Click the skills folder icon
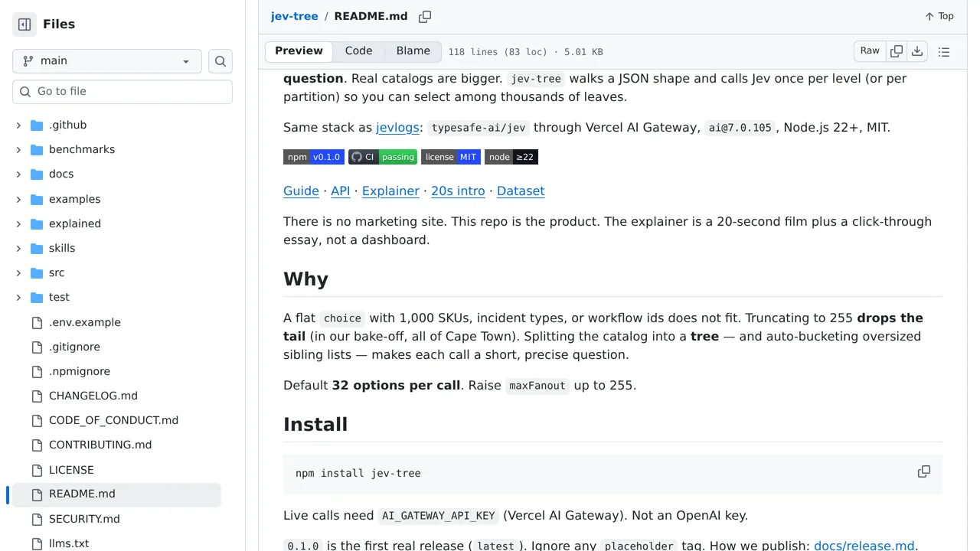This screenshot has height=551, width=980. pyautogui.click(x=37, y=249)
